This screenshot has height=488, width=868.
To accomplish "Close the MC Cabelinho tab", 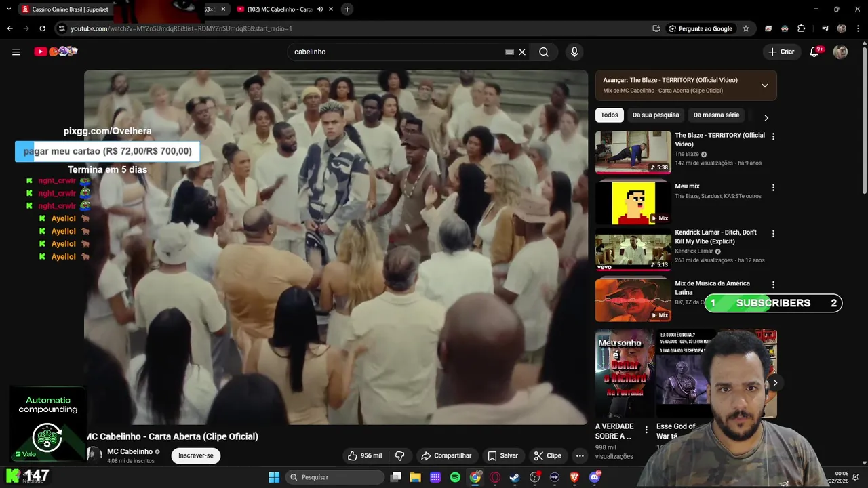I will pos(330,9).
